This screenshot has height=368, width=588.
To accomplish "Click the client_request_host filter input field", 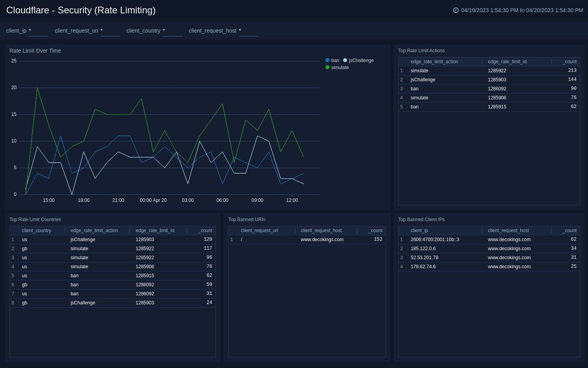I will pyautogui.click(x=248, y=32).
